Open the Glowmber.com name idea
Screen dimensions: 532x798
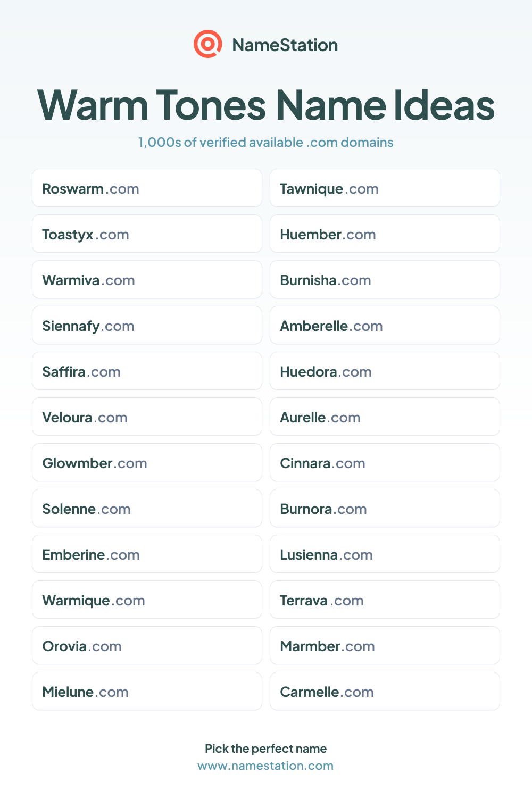147,462
